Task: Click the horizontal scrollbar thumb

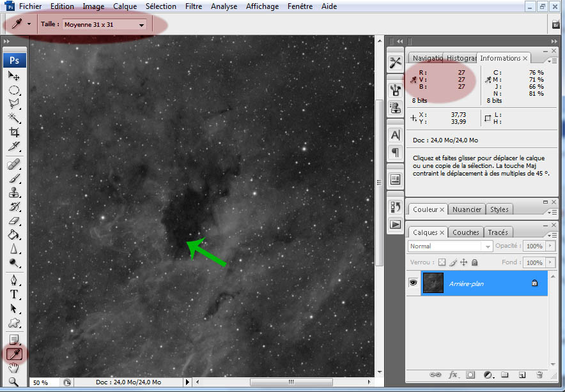Action: coord(291,382)
